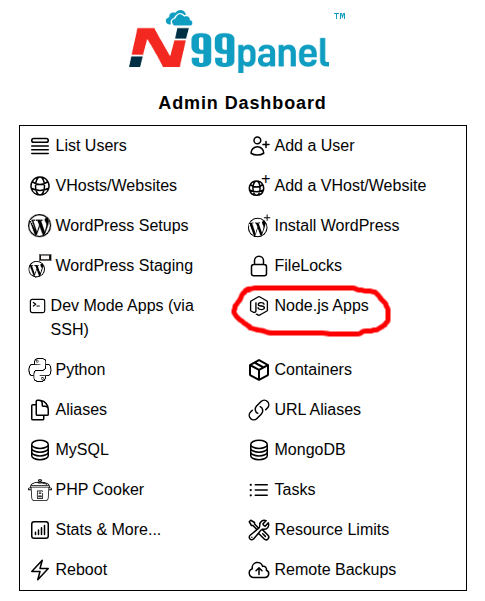Image resolution: width=485 pixels, height=601 pixels.
Task: Click the PHP Cooker pot icon
Action: [39, 490]
